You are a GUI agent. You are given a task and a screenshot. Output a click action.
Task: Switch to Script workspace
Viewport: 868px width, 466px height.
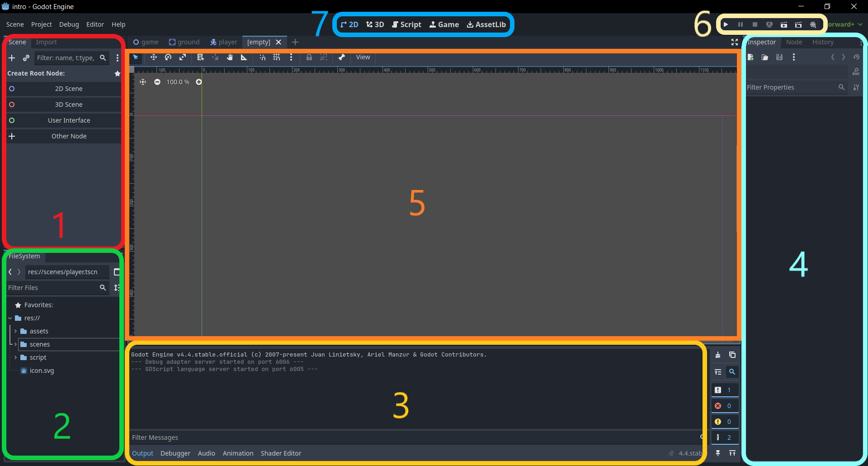point(406,24)
